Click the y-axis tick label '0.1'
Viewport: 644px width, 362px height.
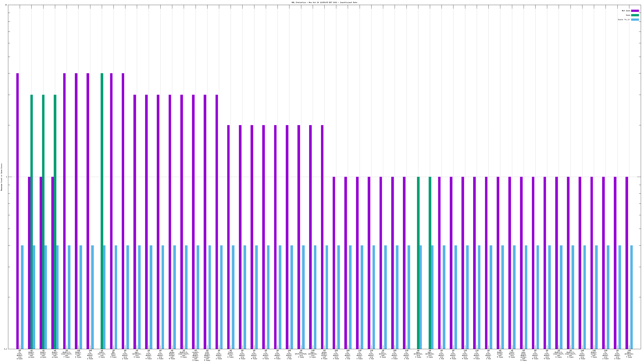click(x=5, y=349)
